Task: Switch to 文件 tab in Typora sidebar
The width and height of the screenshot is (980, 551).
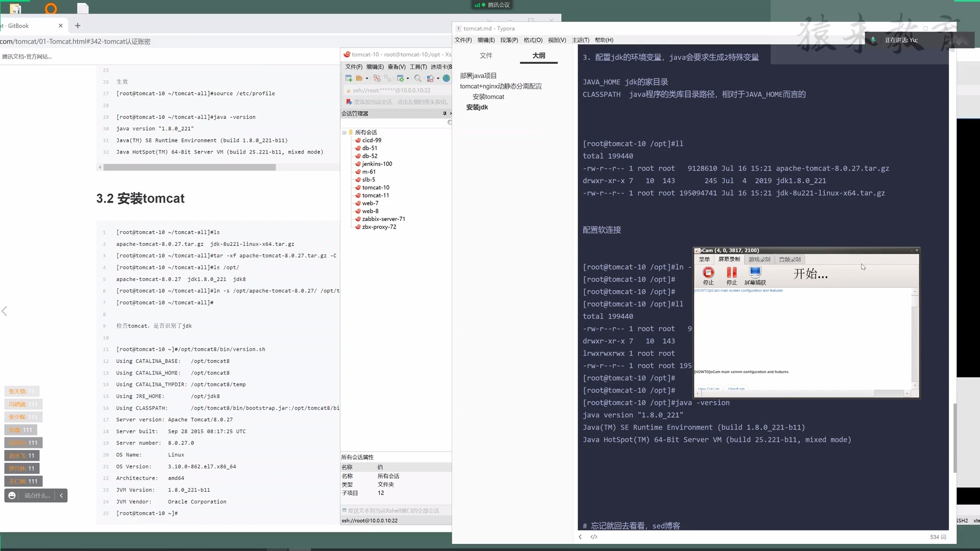Action: (486, 56)
